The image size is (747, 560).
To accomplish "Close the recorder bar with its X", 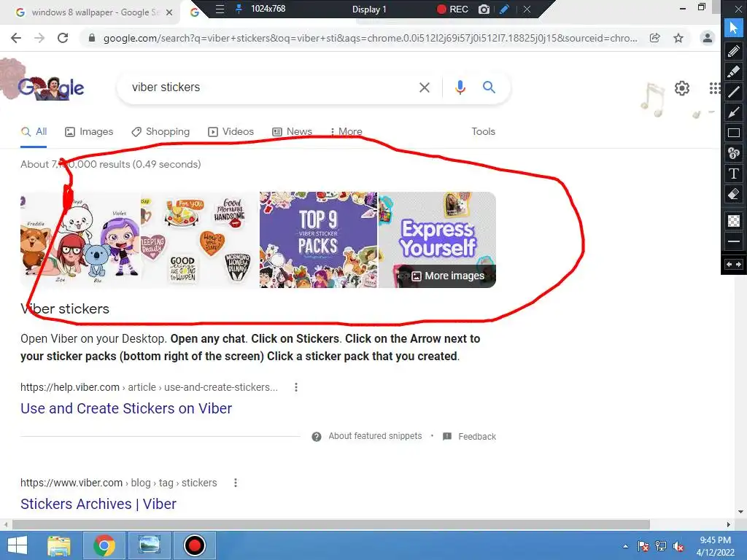I will pos(527,9).
